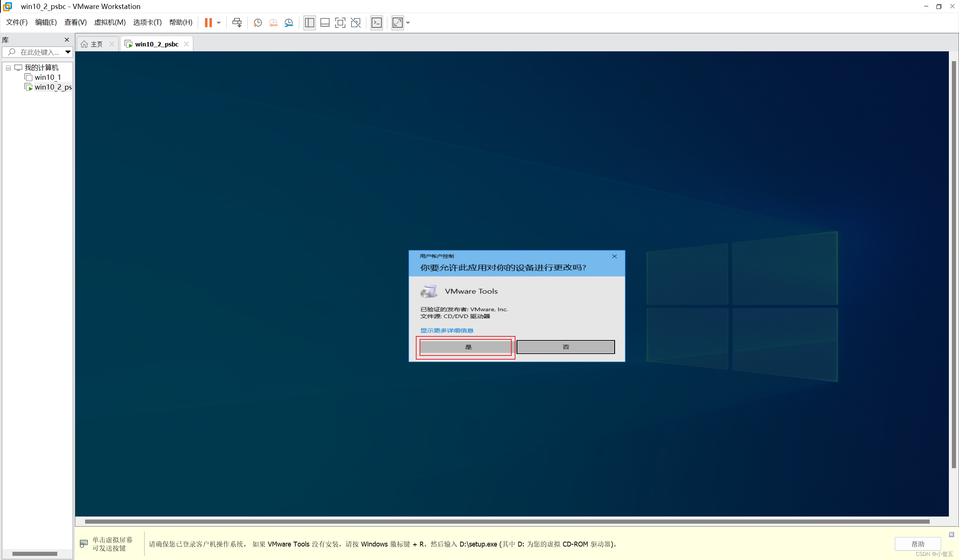Open the stretch mode dropdown arrow
This screenshot has height=560, width=959.
click(x=408, y=23)
